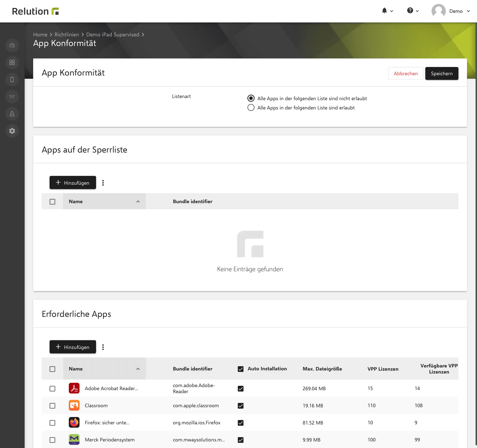Click the '19.16 MB' file size cell
This screenshot has height=448, width=477.
(313, 406)
